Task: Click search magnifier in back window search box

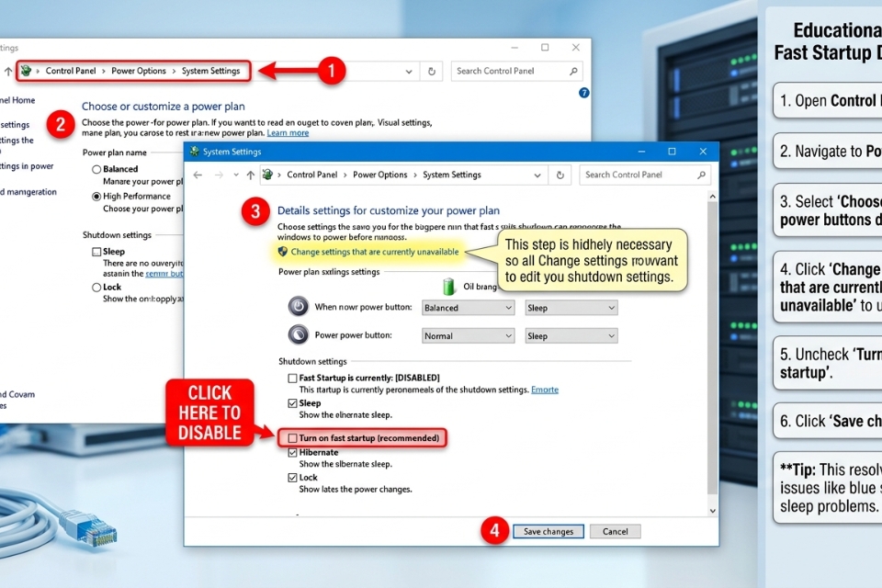Action: coord(573,71)
